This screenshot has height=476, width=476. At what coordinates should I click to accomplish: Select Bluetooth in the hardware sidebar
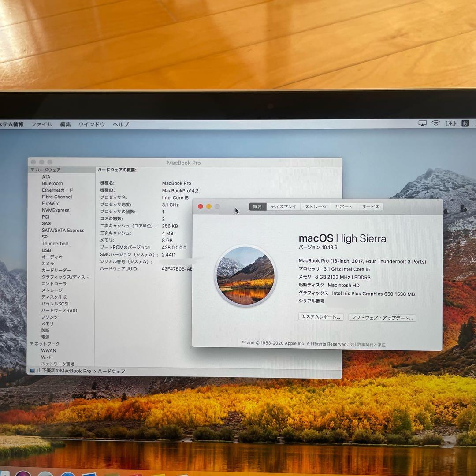point(52,183)
